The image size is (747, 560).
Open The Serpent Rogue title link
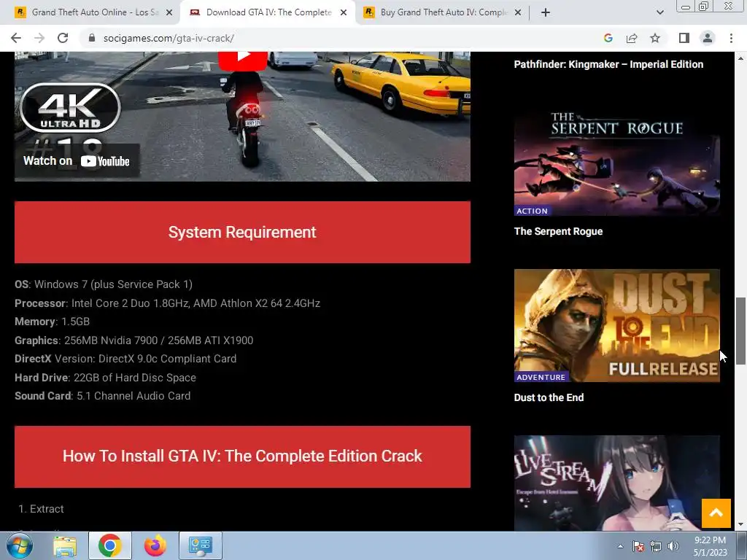coord(558,231)
